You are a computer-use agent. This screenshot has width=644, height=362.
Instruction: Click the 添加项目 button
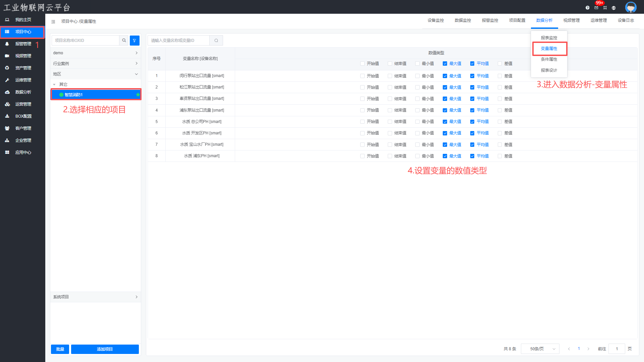pos(105,349)
